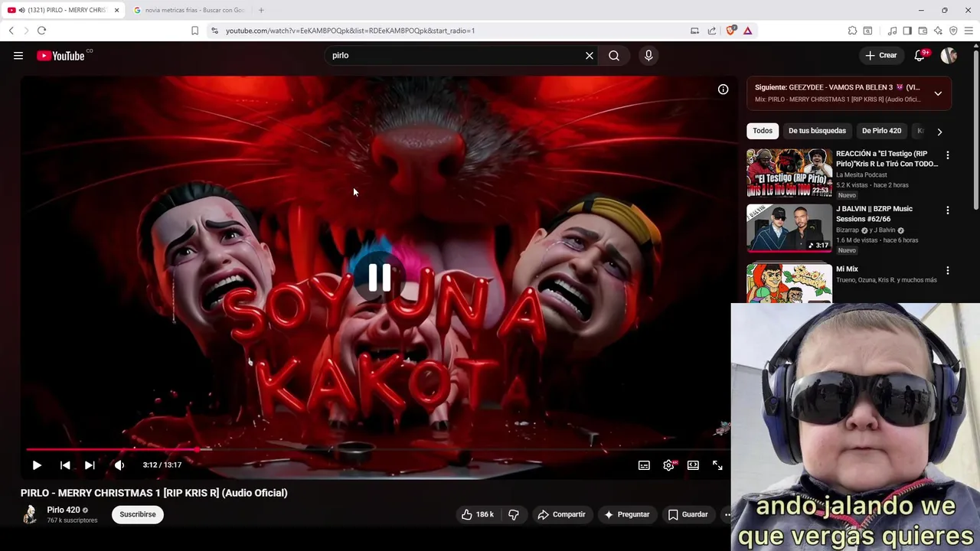This screenshot has width=980, height=551.
Task: Mute the video volume
Action: click(x=119, y=465)
